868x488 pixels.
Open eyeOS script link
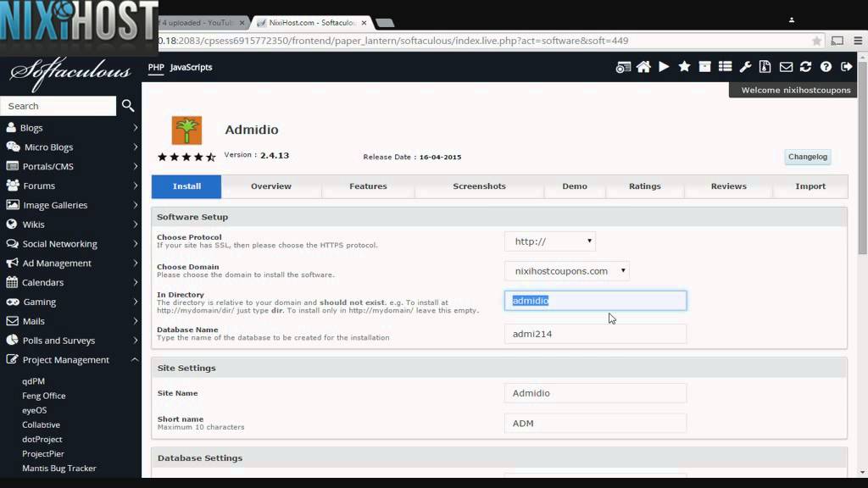pos(34,410)
